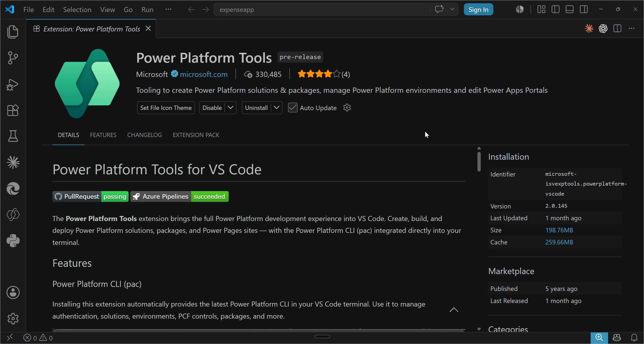Screen dimensions: 644x344
Task: Click the Uninstall button
Action: (x=256, y=108)
